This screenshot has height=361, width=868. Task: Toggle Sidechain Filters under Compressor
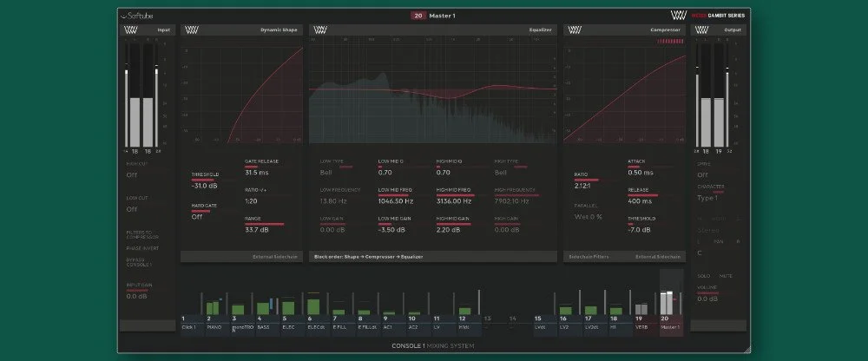[589, 257]
